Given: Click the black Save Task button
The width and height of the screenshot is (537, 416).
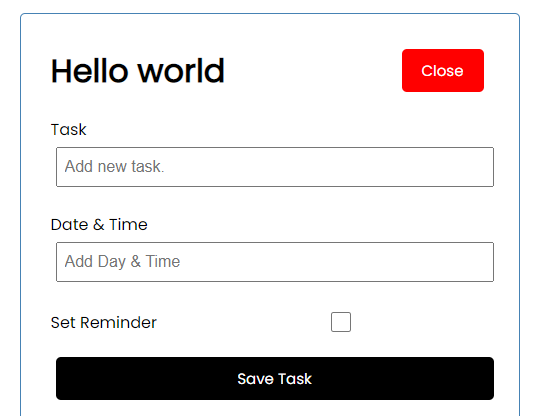Looking at the screenshot, I should [275, 378].
